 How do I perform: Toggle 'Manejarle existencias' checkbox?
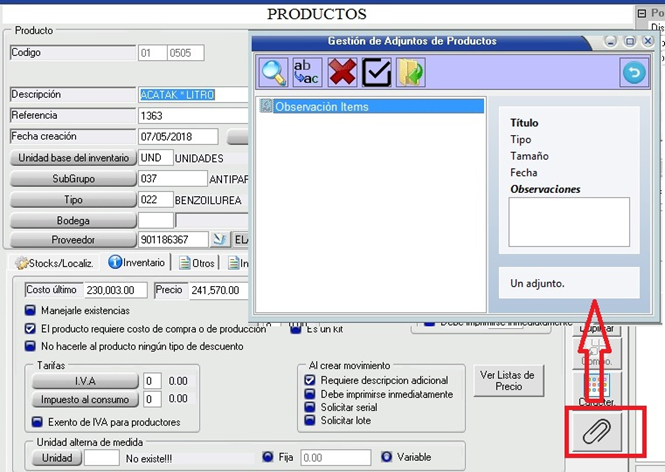(30, 311)
